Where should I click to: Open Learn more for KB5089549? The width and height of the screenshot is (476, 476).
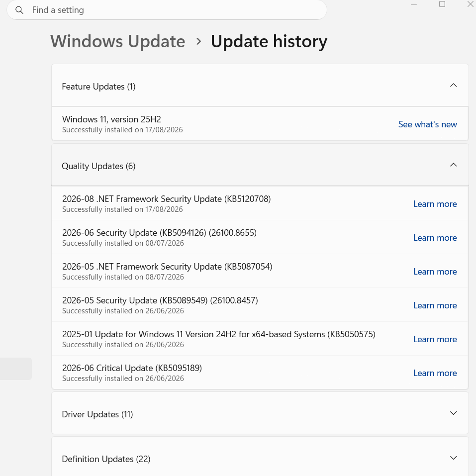(x=435, y=305)
